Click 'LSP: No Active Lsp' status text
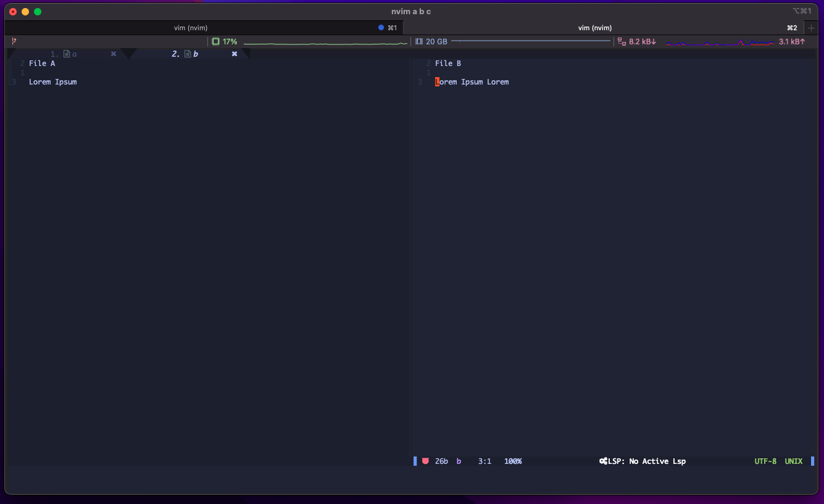The height and width of the screenshot is (504, 824). (x=647, y=461)
